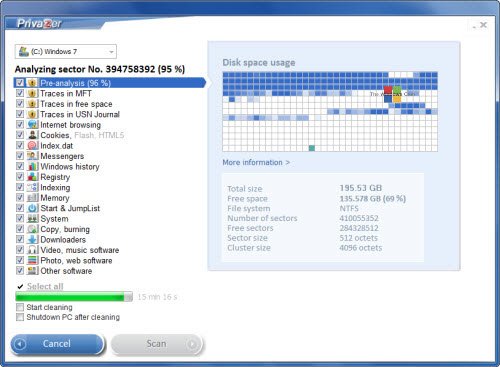The height and width of the screenshot is (367, 500).
Task: Click the Windows history chart icon
Action: [32, 166]
